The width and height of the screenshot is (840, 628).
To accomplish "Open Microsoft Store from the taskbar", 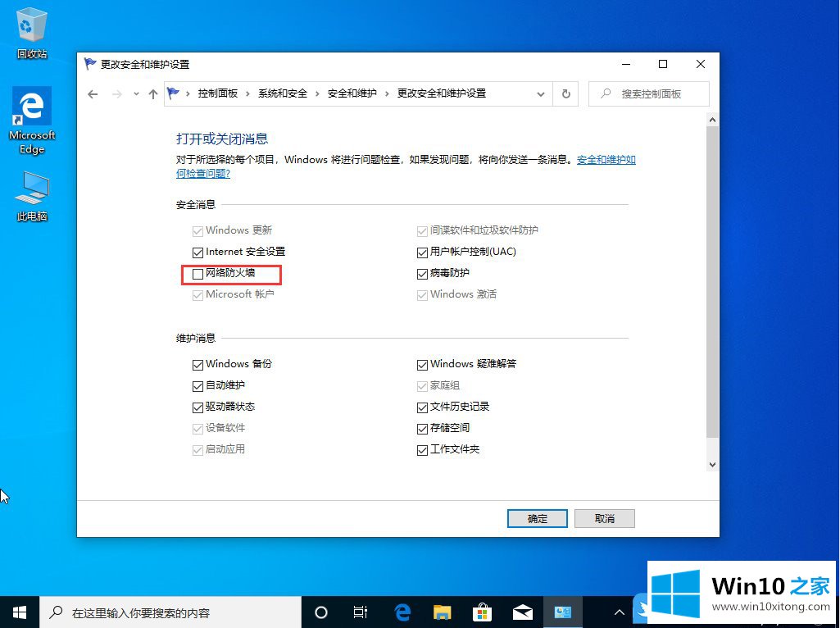I will coord(482,612).
